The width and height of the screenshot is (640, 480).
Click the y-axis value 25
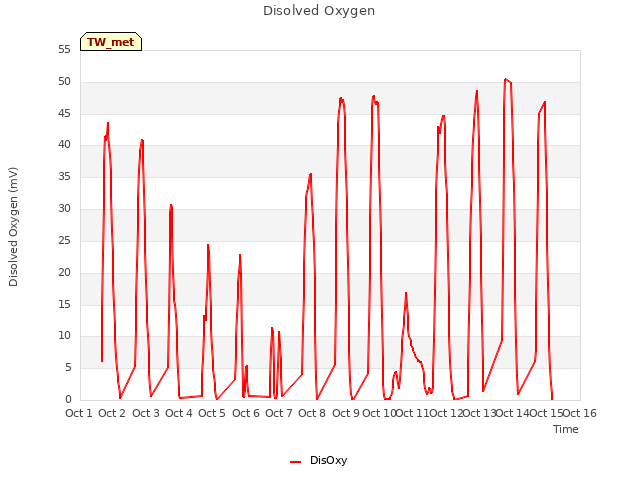click(64, 240)
